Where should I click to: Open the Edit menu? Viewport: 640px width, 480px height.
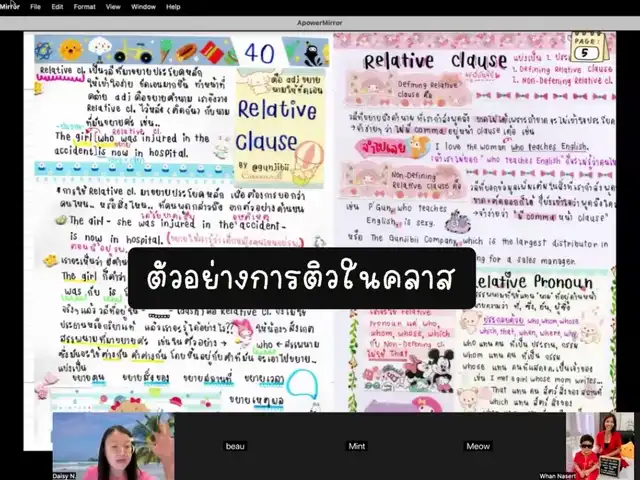(57, 6)
